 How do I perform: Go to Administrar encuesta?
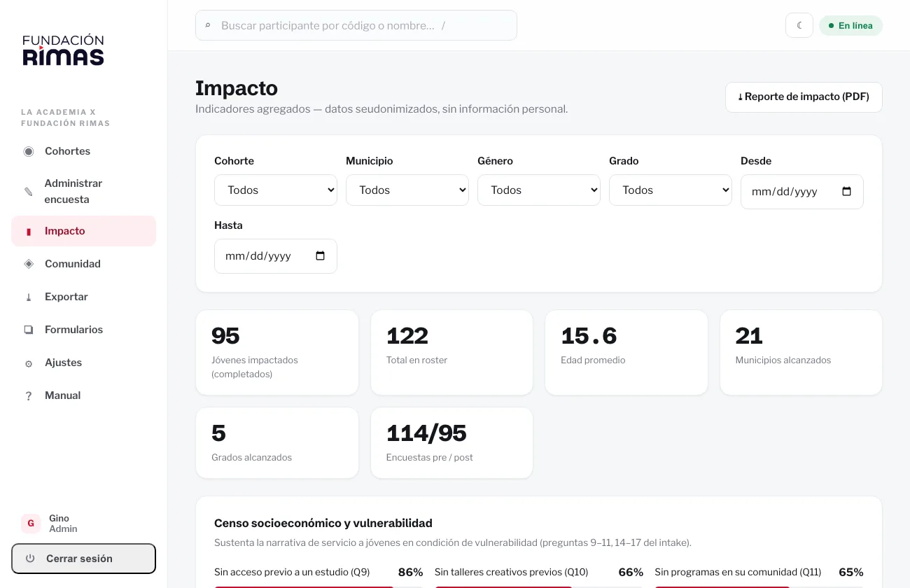pos(83,191)
